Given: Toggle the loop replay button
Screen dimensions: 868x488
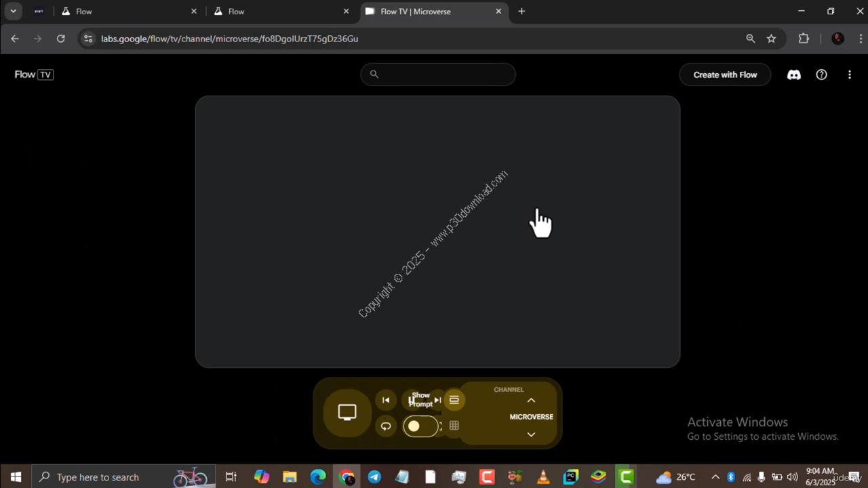Looking at the screenshot, I should pyautogui.click(x=386, y=426).
